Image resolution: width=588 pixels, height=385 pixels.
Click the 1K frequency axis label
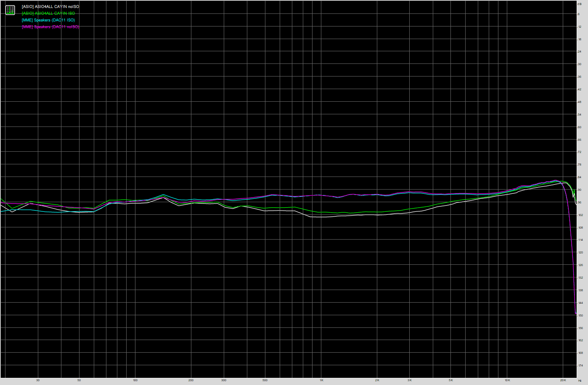[321, 380]
